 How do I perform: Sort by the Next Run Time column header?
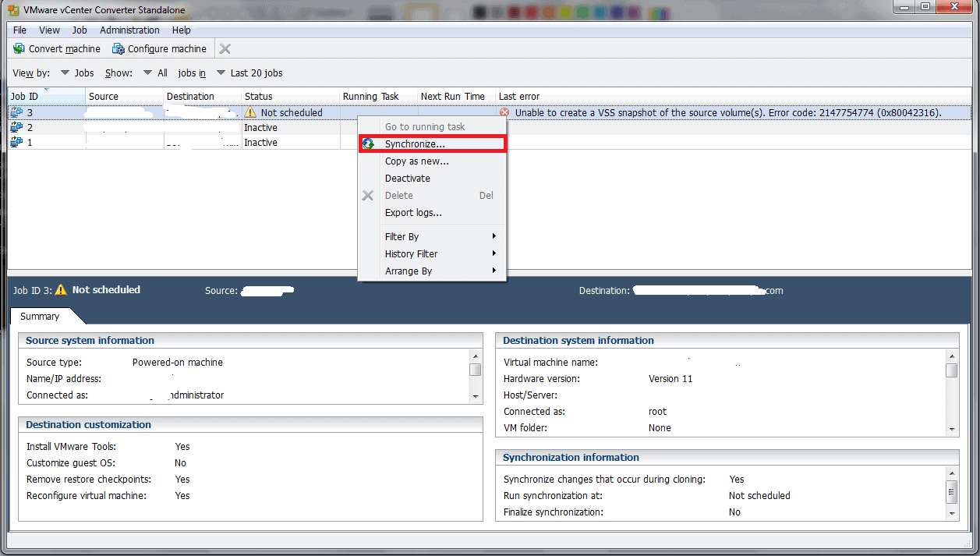456,96
